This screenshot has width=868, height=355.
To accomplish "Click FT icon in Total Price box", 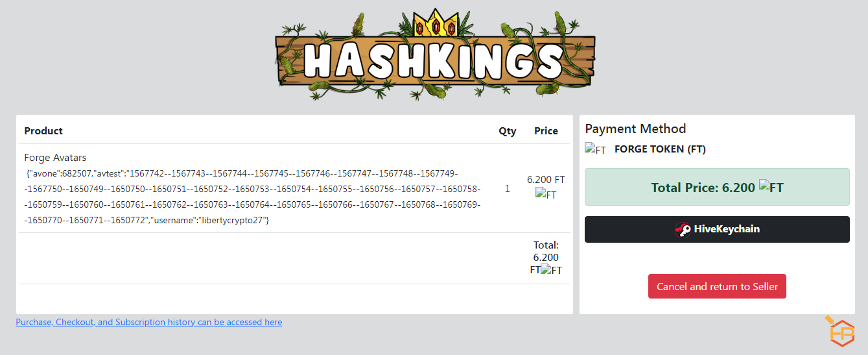I will click(x=771, y=188).
